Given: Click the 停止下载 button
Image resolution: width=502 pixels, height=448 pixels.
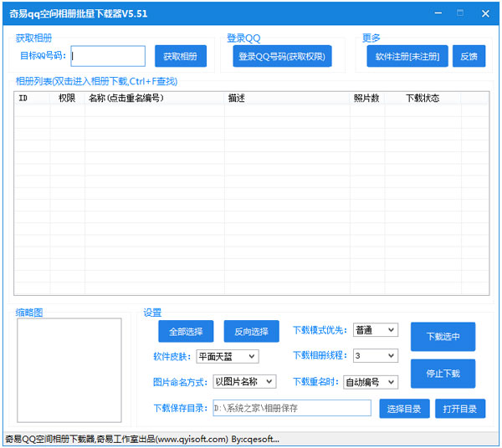Looking at the screenshot, I should coord(443,374).
